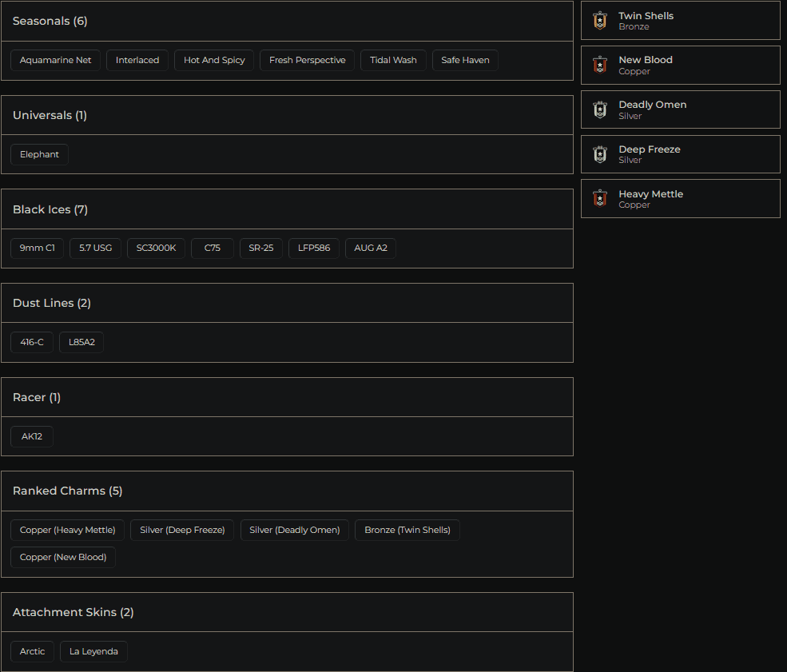Select the 9mm C1 Black Ice entry

tap(37, 248)
